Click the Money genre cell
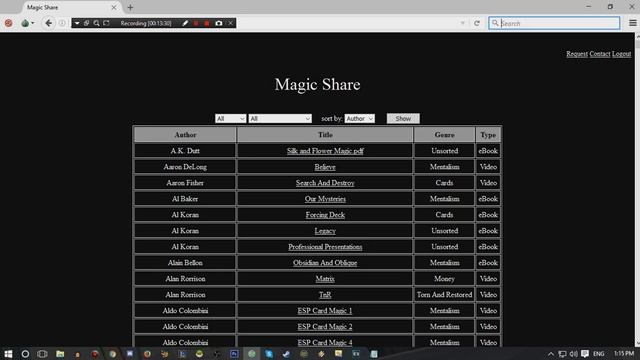This screenshot has width=640, height=360. click(x=444, y=278)
